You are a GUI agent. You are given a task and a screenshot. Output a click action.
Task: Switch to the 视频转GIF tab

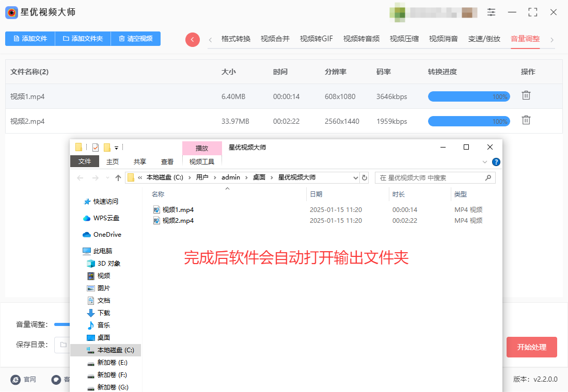316,39
